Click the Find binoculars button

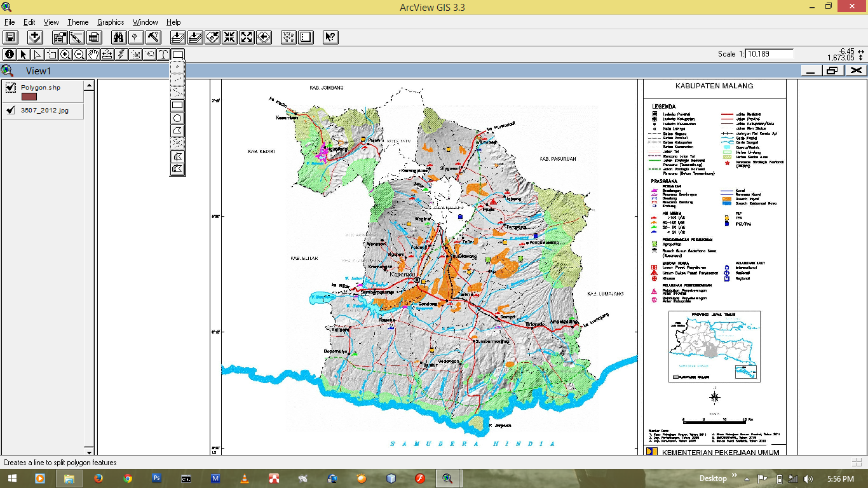point(119,37)
